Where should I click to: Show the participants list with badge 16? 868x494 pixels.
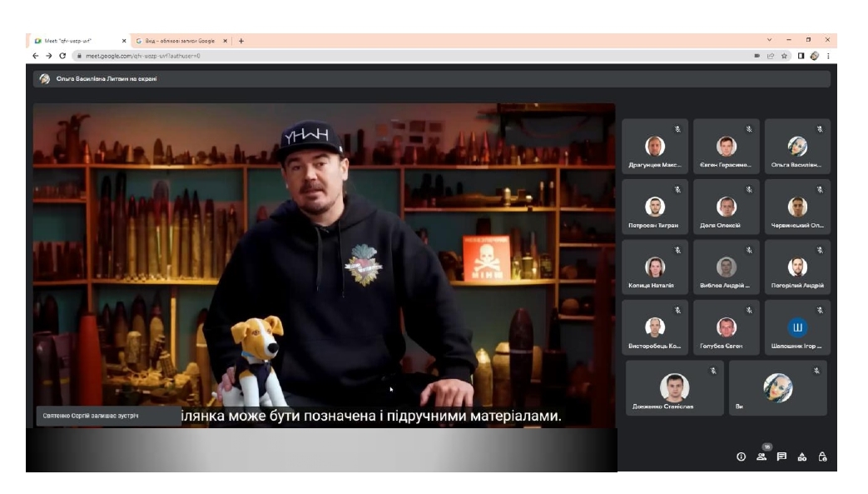pos(761,457)
